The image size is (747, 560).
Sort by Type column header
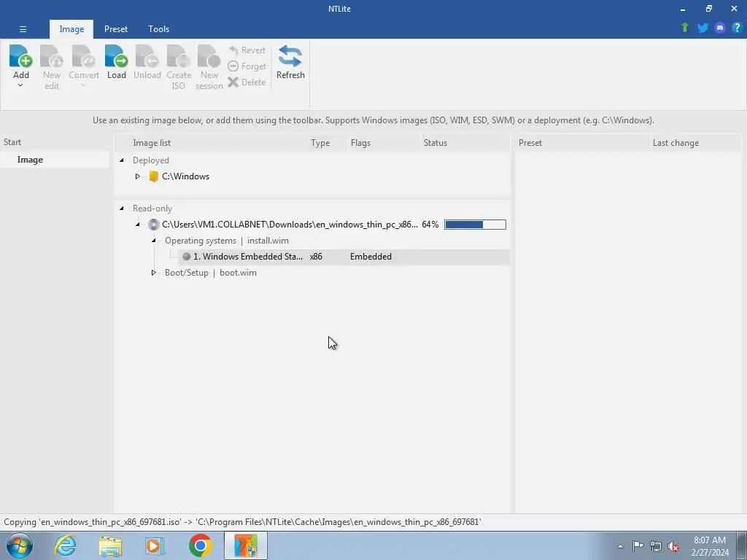[328, 143]
